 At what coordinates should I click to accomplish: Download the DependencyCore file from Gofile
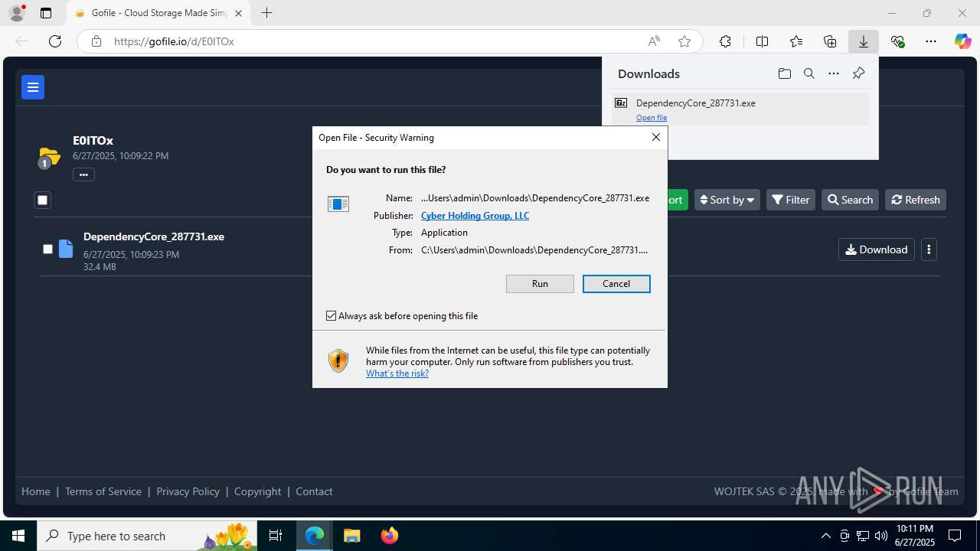(x=876, y=249)
